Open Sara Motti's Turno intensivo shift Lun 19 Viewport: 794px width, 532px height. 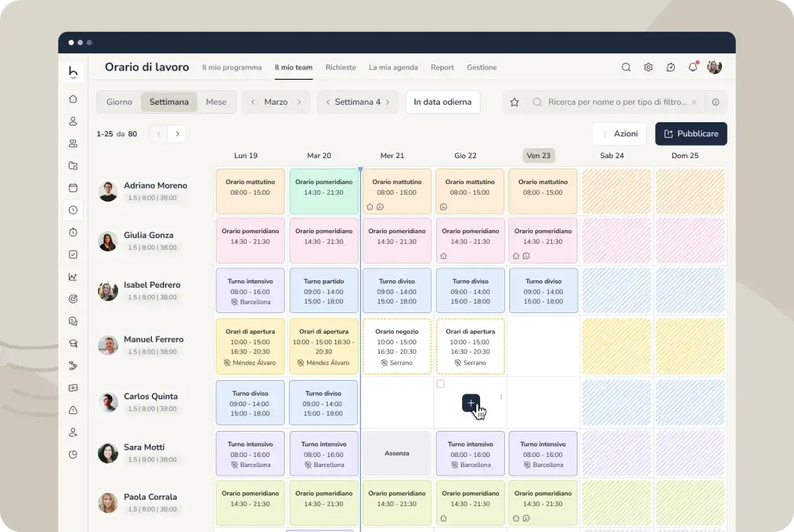click(250, 453)
